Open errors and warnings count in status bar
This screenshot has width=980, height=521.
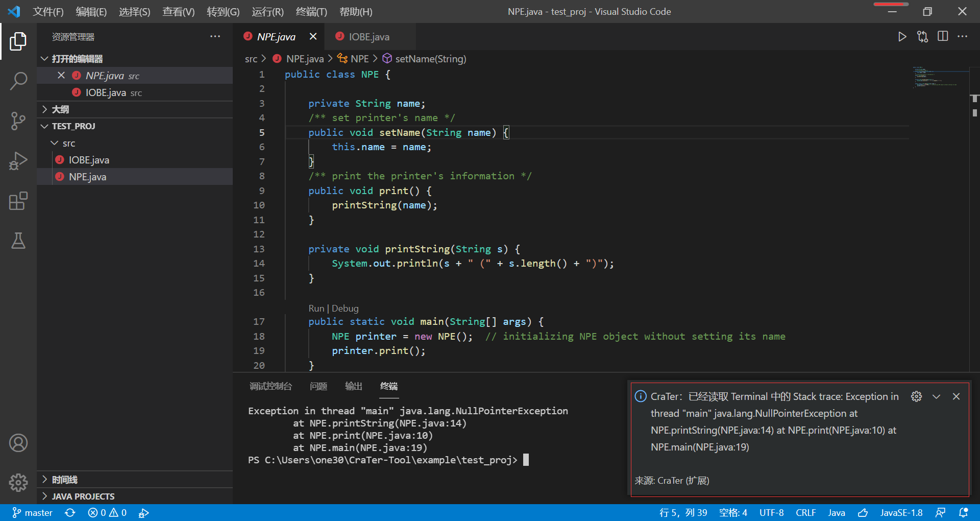[x=107, y=512]
